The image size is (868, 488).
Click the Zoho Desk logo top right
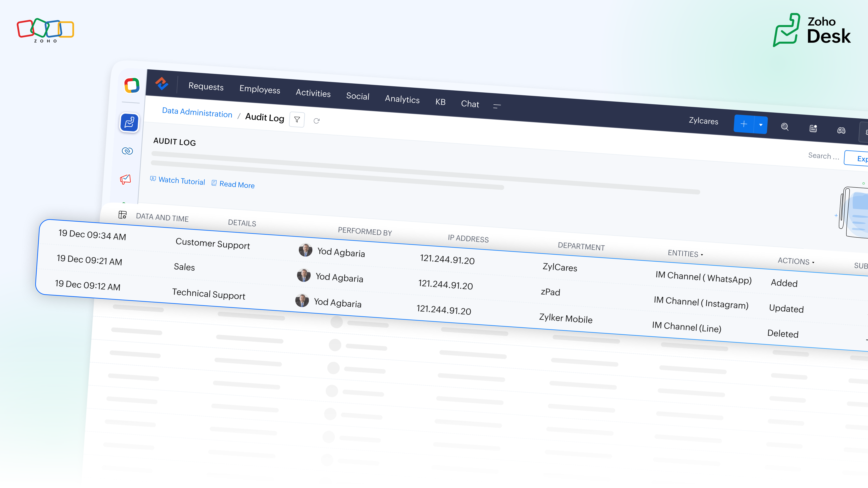pyautogui.click(x=812, y=30)
